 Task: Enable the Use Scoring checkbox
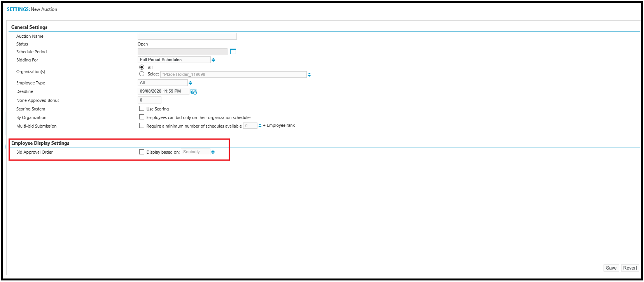point(142,109)
